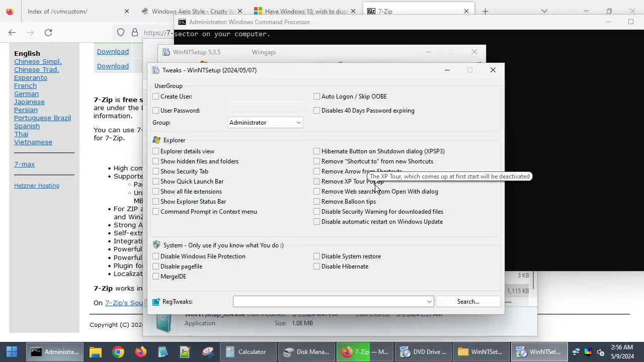Click the first Download link
Screen dimensions: 644x362
pyautogui.click(x=113, y=51)
